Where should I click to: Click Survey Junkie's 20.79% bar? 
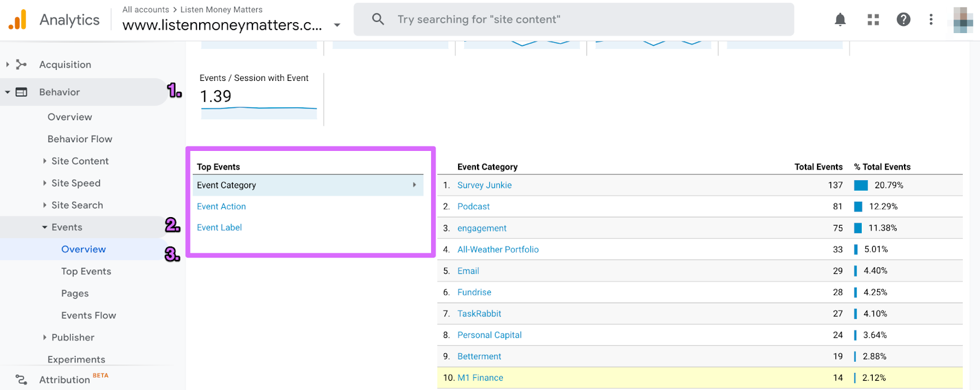point(861,185)
